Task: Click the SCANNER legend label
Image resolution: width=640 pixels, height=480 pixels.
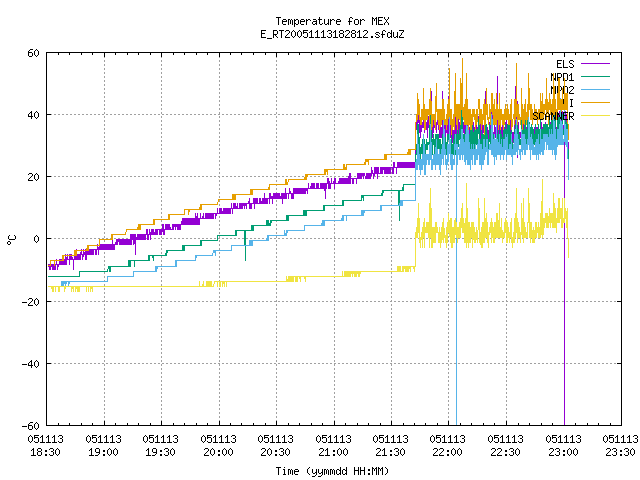Action: pyautogui.click(x=553, y=116)
